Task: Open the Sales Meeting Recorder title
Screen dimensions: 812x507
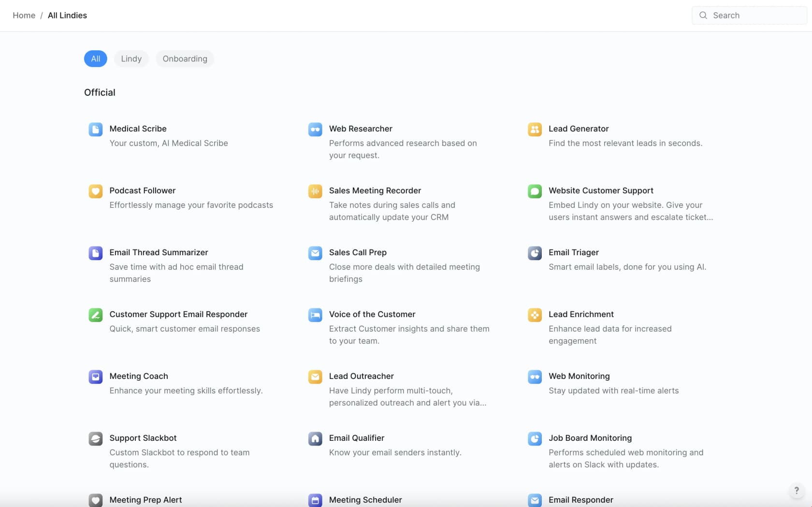Action: [375, 190]
